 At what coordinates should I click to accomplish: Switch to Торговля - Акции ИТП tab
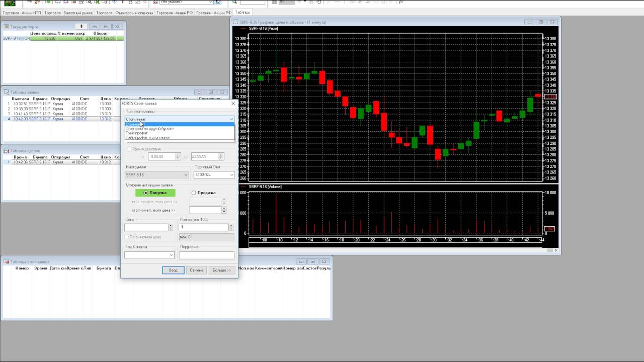tap(22, 12)
